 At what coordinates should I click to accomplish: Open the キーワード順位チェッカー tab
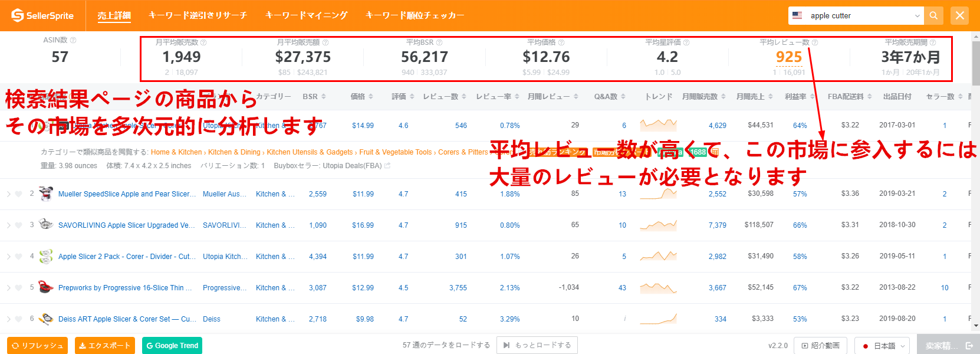415,15
